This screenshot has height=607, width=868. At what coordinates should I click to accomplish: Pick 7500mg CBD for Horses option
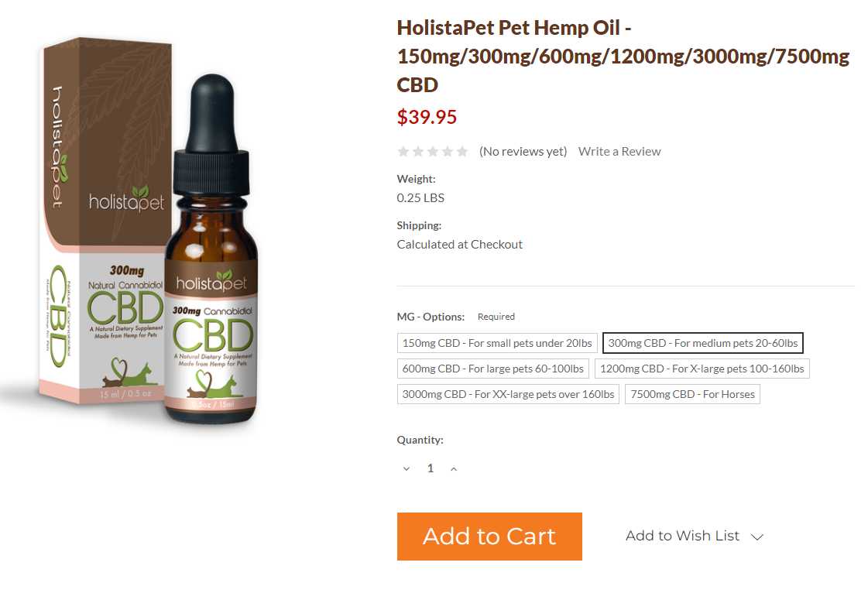(692, 394)
